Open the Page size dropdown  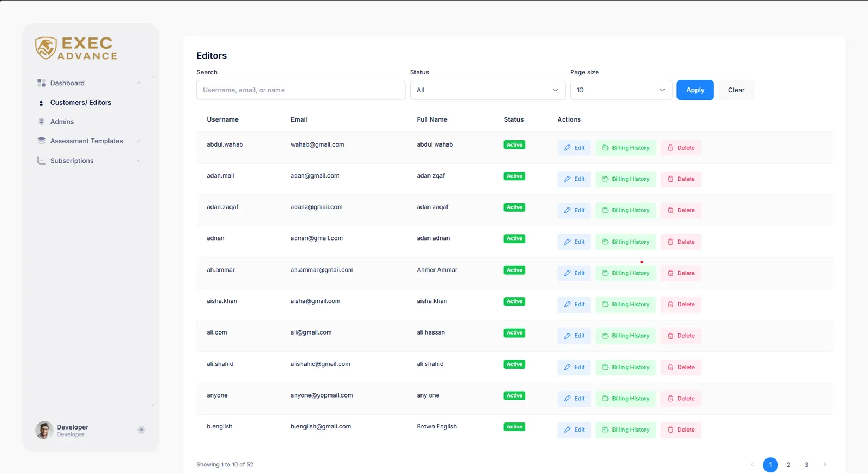point(621,90)
